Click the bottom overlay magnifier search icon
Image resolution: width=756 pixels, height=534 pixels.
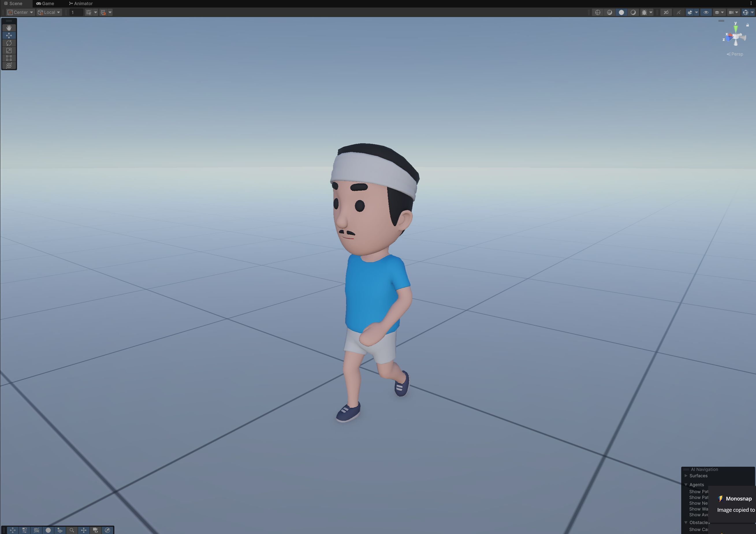[72, 530]
